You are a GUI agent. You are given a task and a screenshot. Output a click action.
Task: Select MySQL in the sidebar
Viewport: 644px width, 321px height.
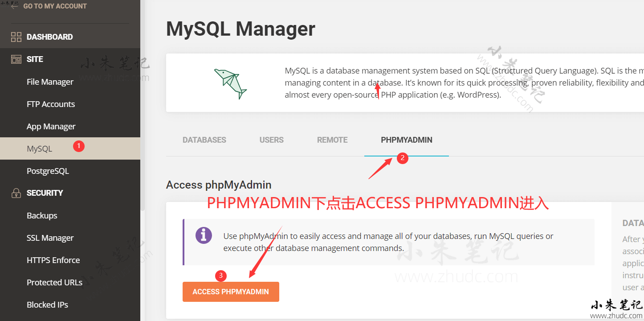(40, 149)
